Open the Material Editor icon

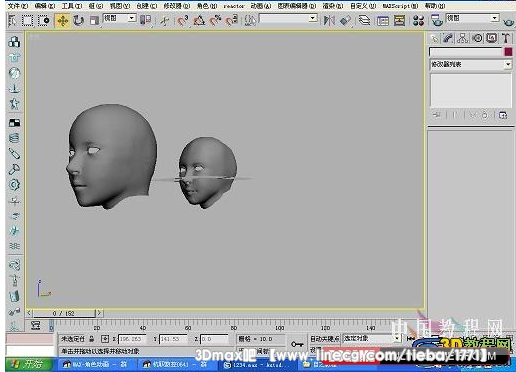(418, 20)
